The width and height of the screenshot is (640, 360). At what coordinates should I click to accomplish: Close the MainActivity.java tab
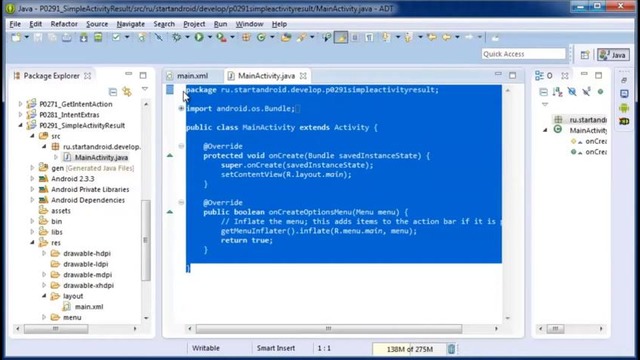tap(303, 76)
